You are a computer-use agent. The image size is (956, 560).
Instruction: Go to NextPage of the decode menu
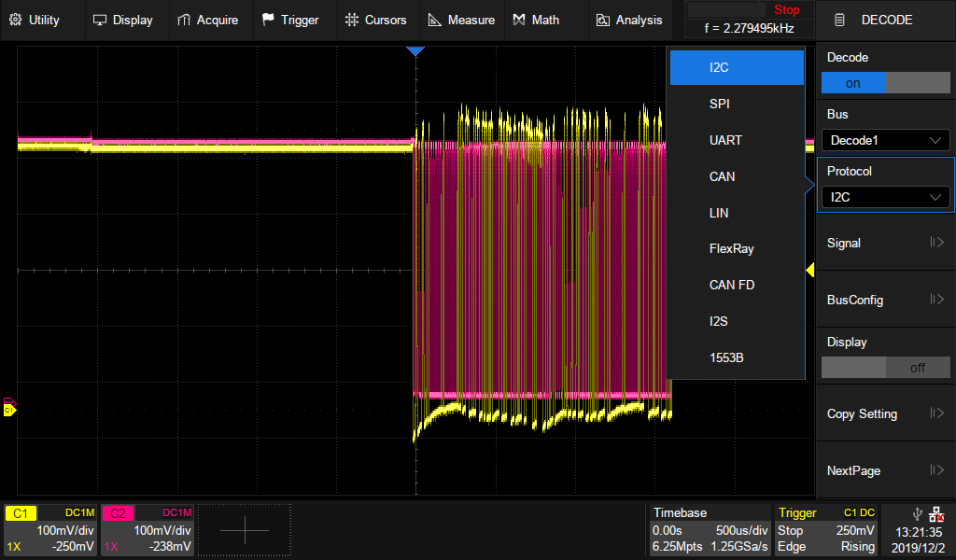pos(885,470)
